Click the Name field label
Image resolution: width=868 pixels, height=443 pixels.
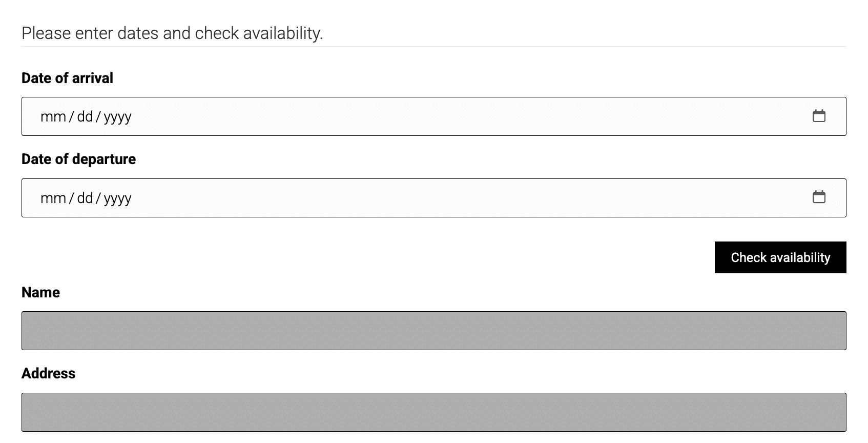click(x=40, y=292)
